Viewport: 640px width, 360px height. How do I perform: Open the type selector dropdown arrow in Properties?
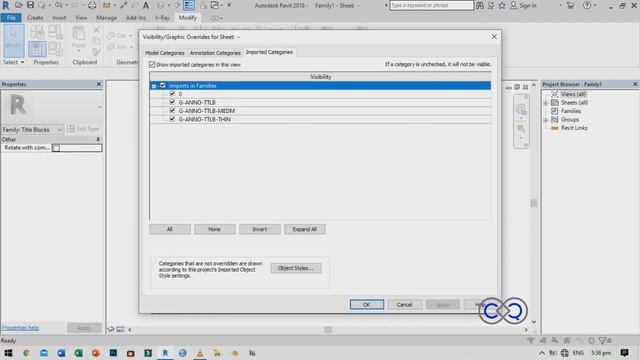pos(100,107)
